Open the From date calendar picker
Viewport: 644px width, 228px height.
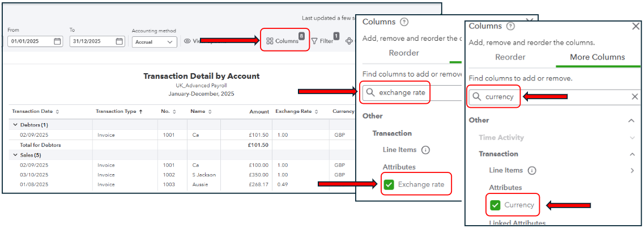[58, 41]
